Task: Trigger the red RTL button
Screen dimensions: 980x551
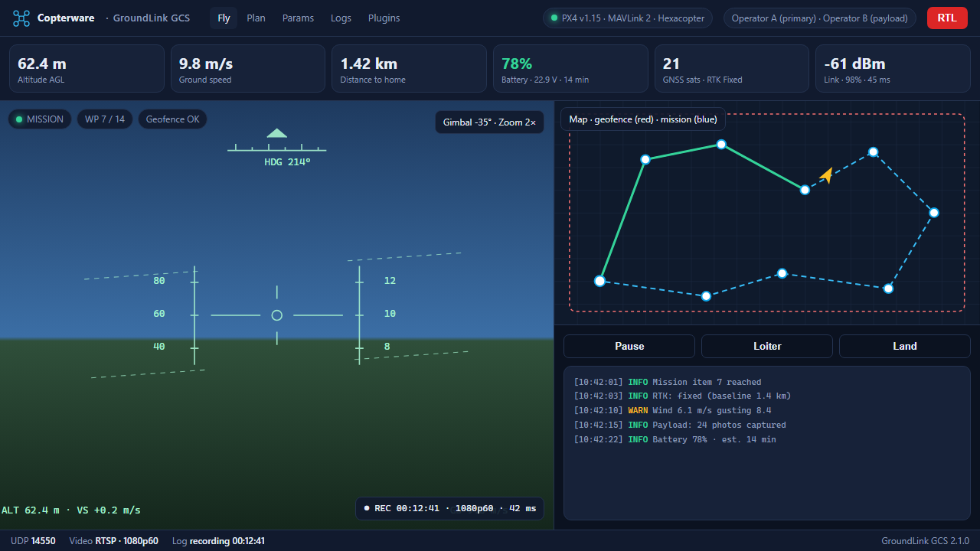Action: [947, 18]
